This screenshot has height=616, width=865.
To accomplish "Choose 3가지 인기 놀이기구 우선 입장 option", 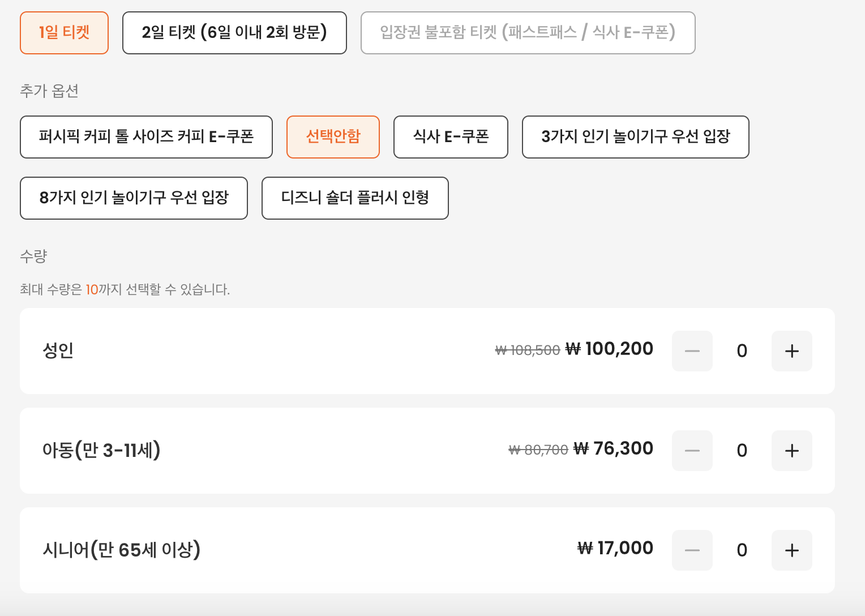I will coord(635,136).
